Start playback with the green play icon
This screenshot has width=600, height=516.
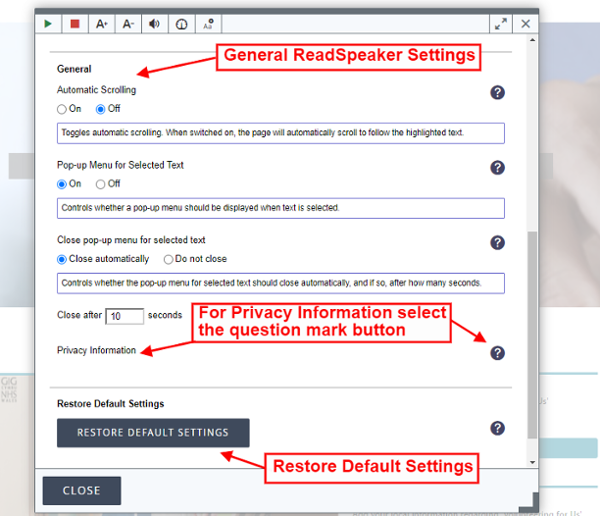click(48, 24)
